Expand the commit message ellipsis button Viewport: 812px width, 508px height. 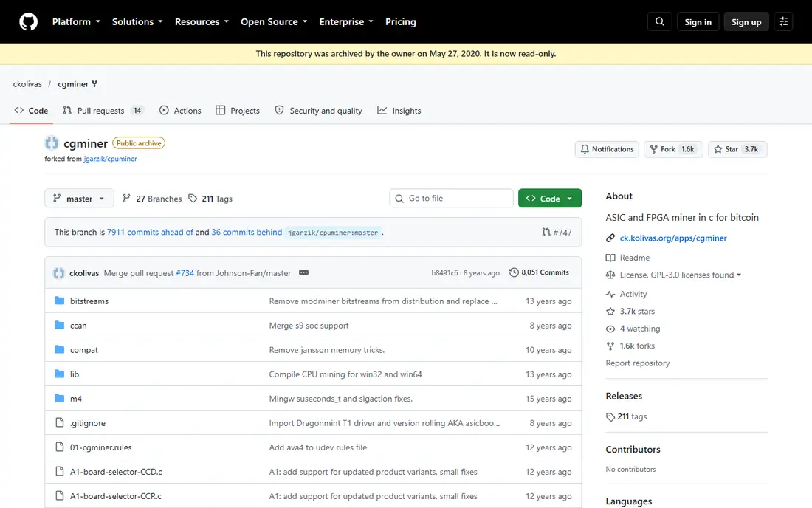tap(304, 273)
